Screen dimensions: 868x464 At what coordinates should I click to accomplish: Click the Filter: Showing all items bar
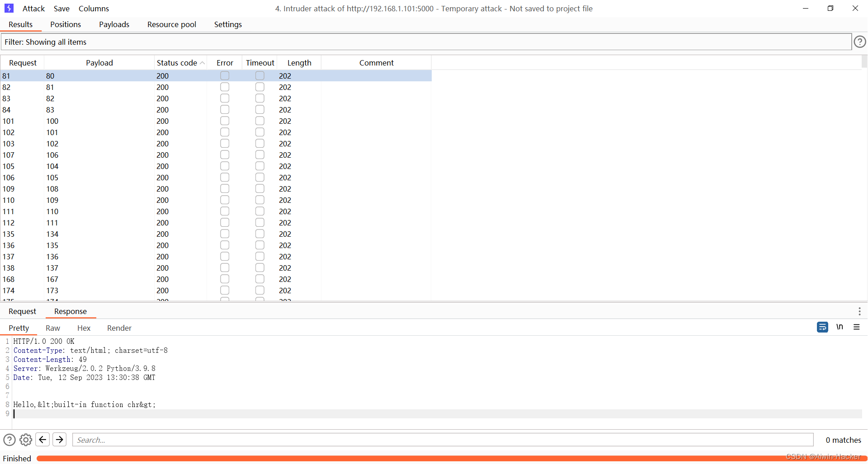[x=426, y=42]
